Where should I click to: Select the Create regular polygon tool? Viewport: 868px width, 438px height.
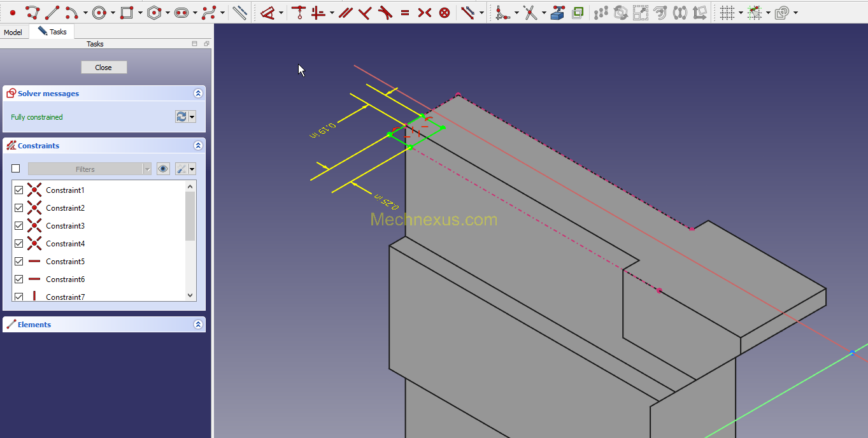153,12
